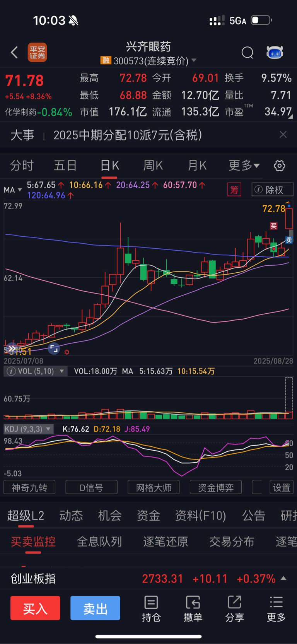Expand the MA indicator dropdown
This screenshot has height=644, width=297.
pyautogui.click(x=12, y=190)
